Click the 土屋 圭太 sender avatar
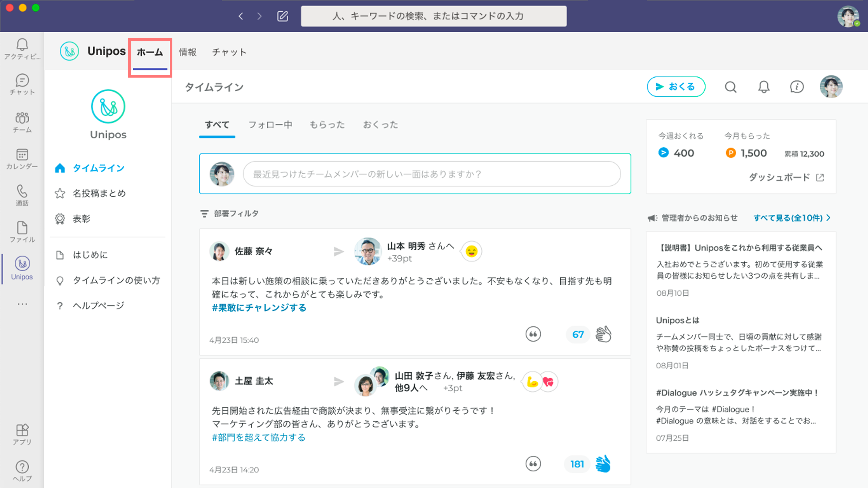This screenshot has height=488, width=868. coord(219,381)
